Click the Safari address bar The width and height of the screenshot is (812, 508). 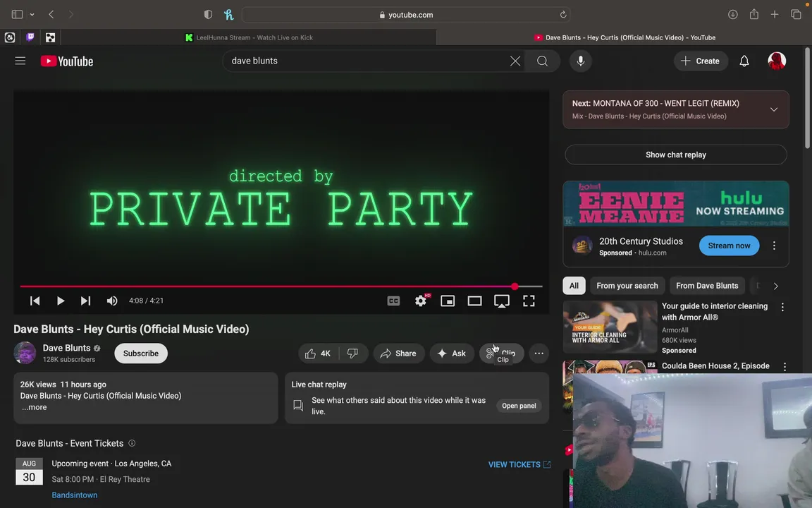[x=406, y=15]
